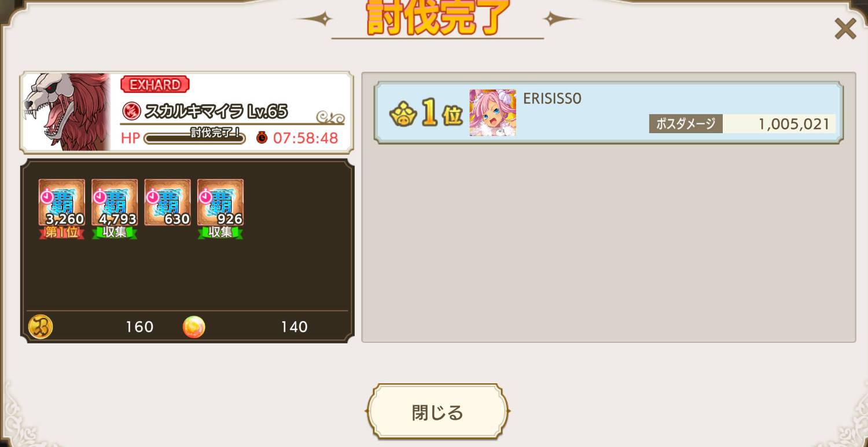Click the orange orb currency icon
The image size is (868, 447).
point(194,327)
